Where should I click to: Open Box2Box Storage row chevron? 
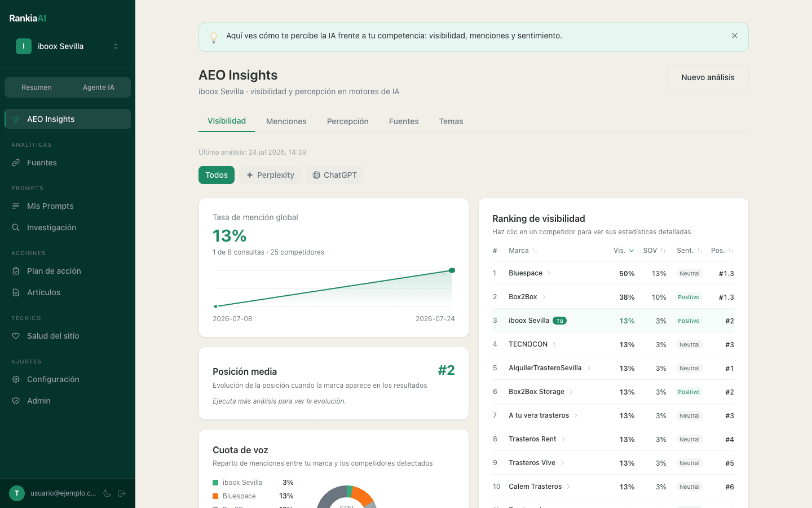click(571, 392)
